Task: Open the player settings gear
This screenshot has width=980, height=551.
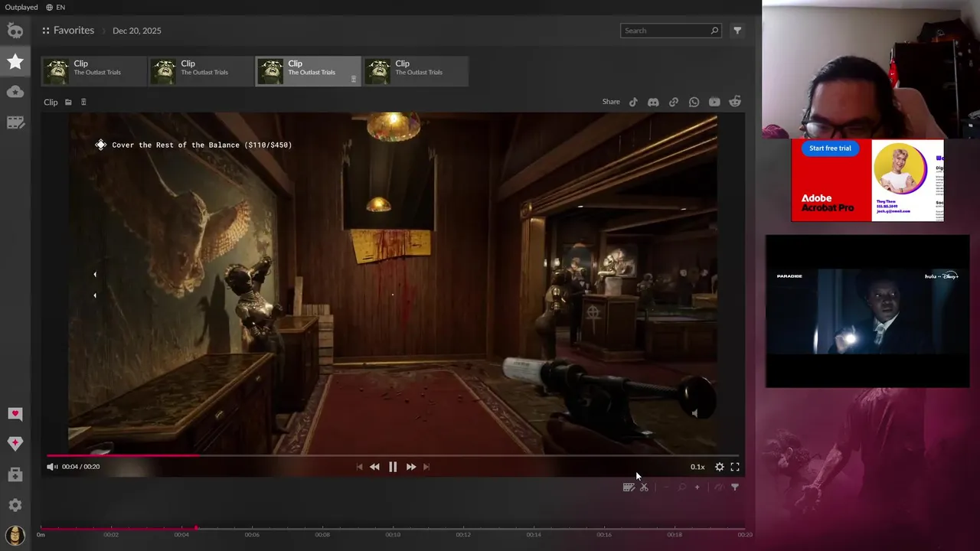Action: [x=720, y=467]
